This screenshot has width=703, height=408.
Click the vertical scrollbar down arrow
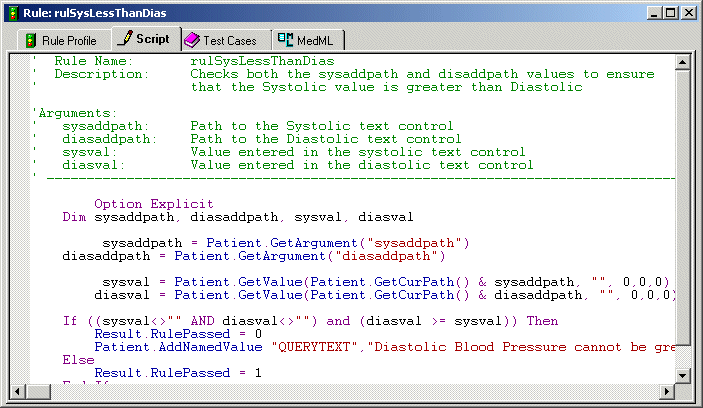tap(682, 375)
